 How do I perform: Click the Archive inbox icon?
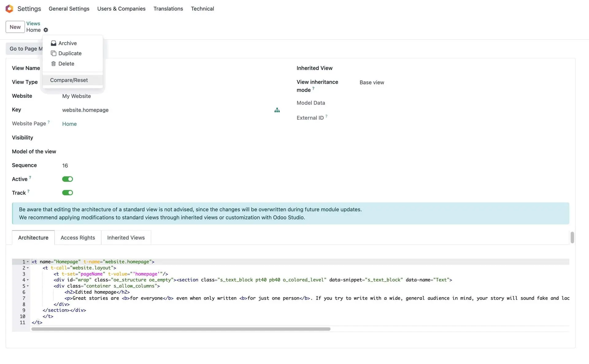coord(53,43)
